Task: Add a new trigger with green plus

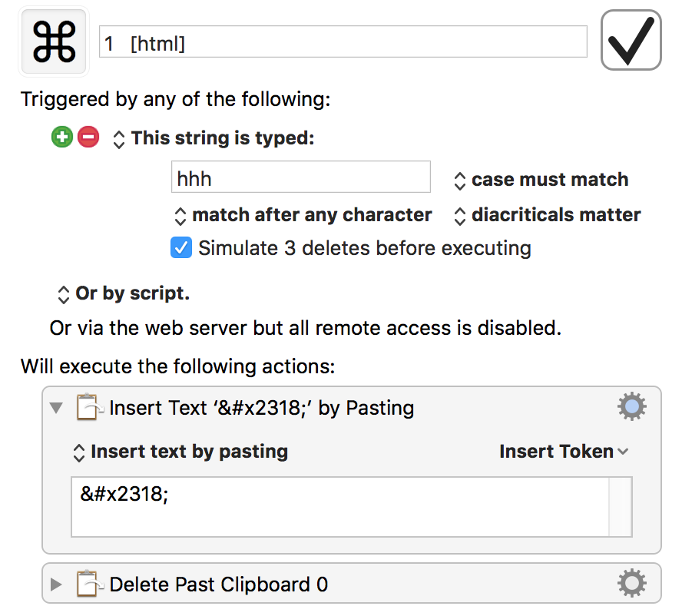Action: point(62,137)
